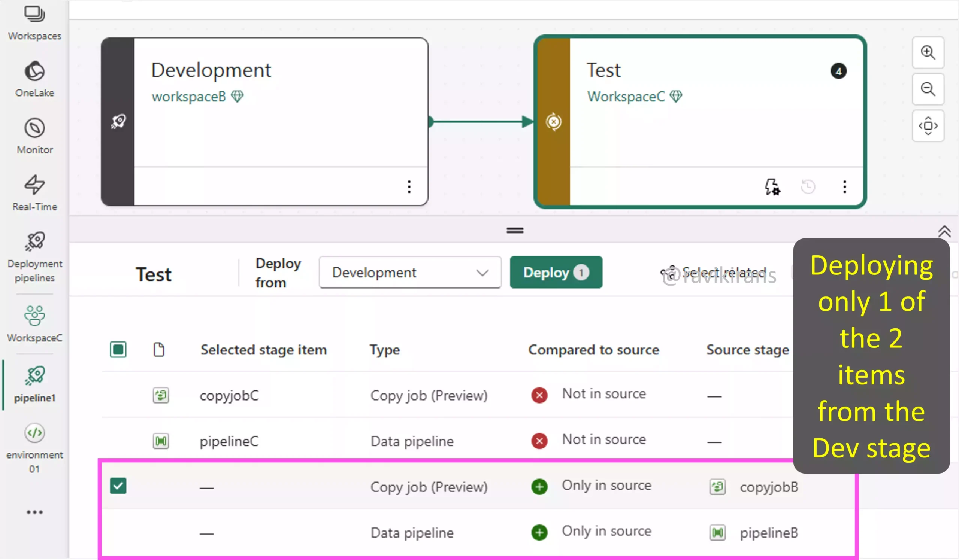Click Only in source status for pipelineB
Image resolution: width=959 pixels, height=560 pixels.
(x=606, y=531)
